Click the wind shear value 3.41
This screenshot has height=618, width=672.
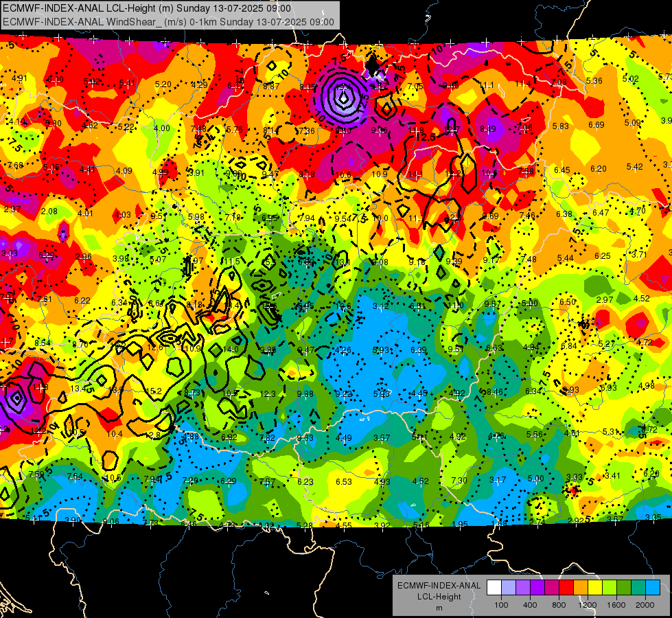(x=612, y=475)
